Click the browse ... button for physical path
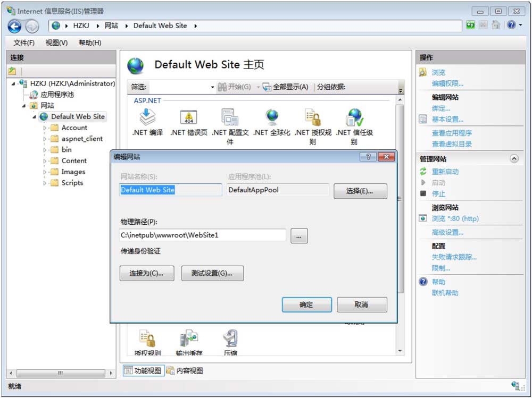 pos(299,236)
